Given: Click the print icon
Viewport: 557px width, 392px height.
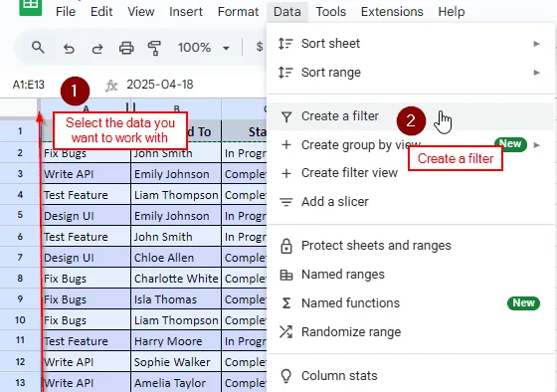Looking at the screenshot, I should point(126,48).
